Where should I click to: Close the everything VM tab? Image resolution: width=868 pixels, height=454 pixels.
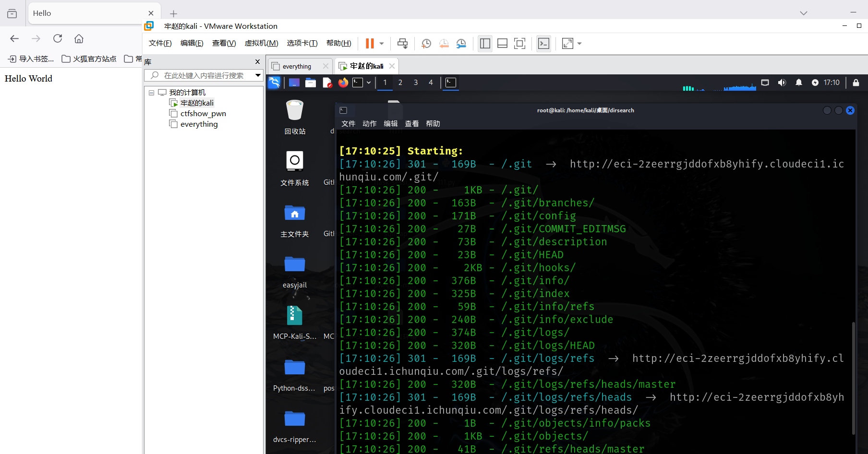click(326, 66)
